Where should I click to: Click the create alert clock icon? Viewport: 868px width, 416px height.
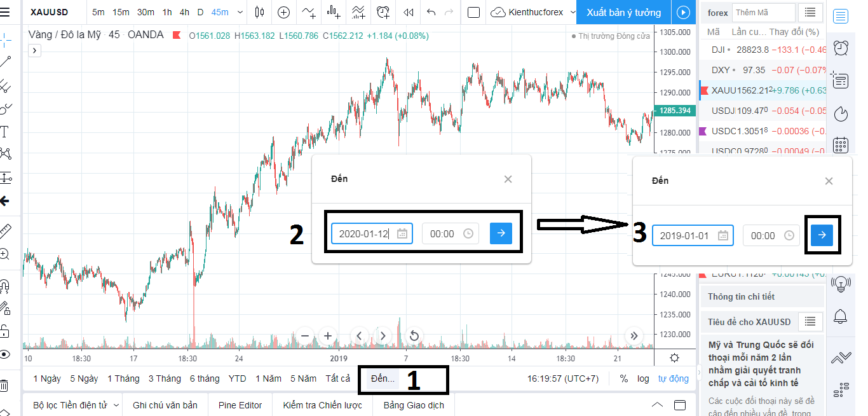pos(383,12)
